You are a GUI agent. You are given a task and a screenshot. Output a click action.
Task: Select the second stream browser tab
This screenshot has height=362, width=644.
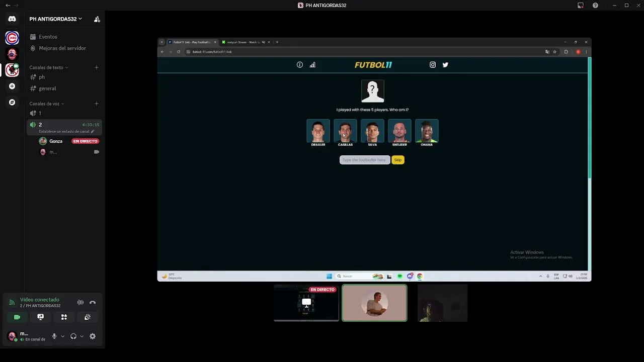click(x=246, y=42)
